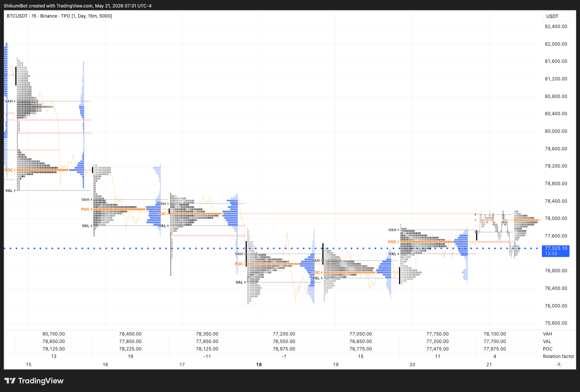The width and height of the screenshot is (580, 392).
Task: Open the USDT currency selector
Action: 558,16
